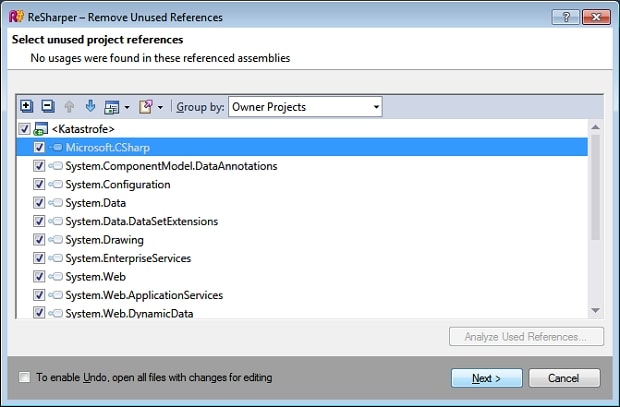
Task: Click the System.Data reference icon
Action: (56, 203)
